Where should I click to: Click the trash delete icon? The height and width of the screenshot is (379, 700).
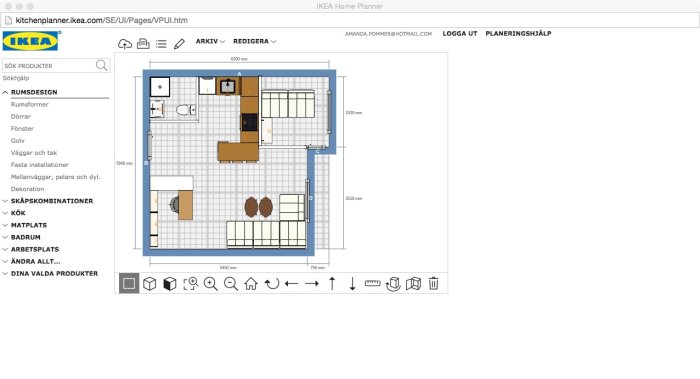coord(433,283)
